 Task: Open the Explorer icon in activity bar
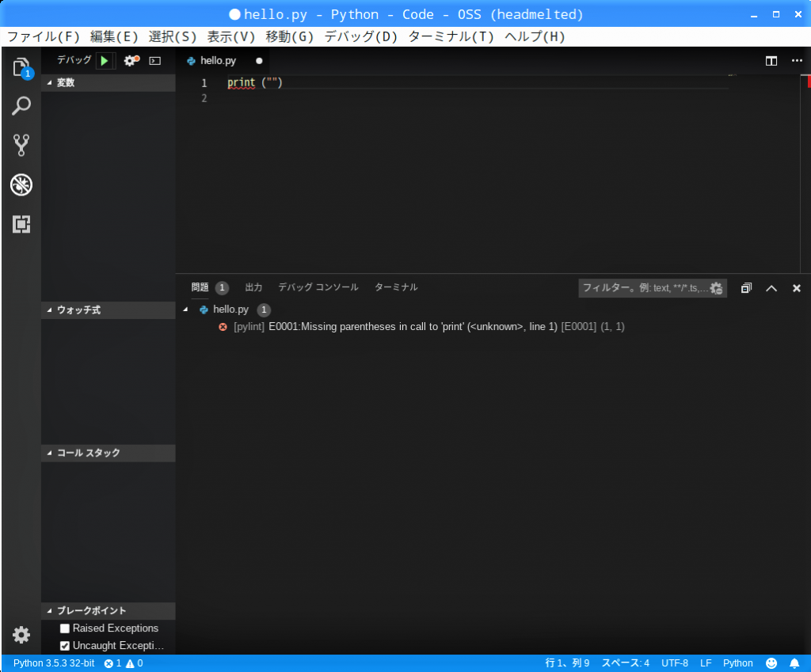click(21, 66)
